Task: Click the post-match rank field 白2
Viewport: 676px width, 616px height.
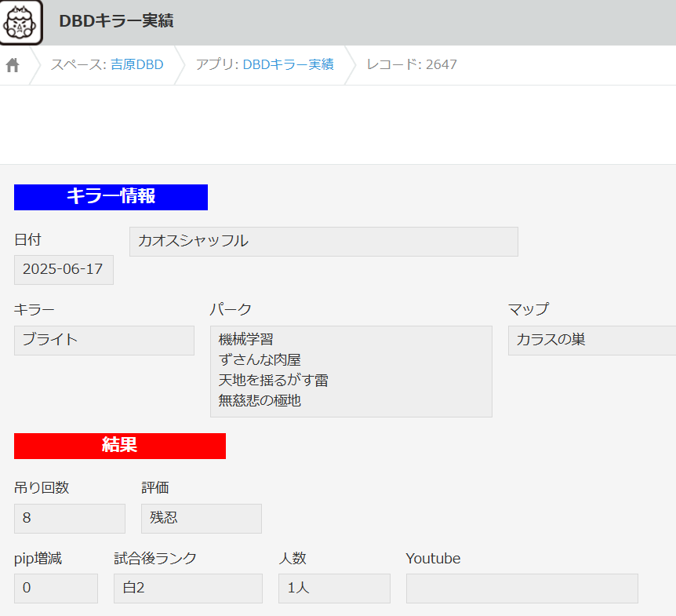Action: (188, 588)
